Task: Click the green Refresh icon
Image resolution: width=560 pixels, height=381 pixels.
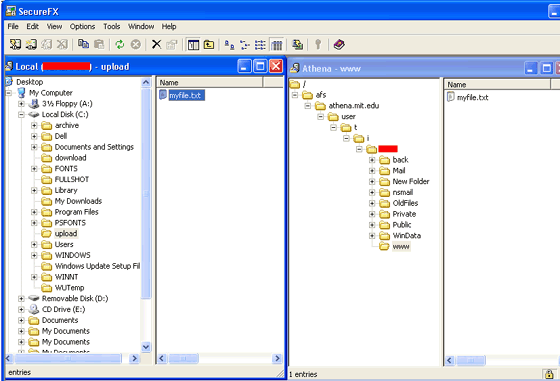Action: pos(120,44)
